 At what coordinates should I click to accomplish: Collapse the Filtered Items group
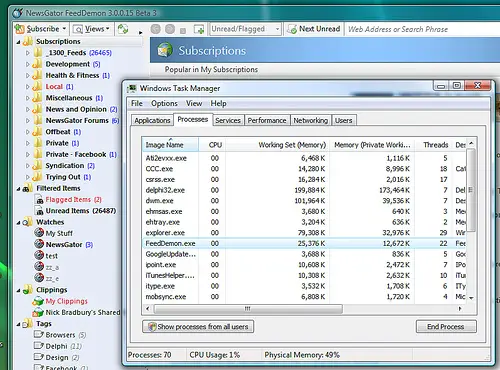[18, 189]
